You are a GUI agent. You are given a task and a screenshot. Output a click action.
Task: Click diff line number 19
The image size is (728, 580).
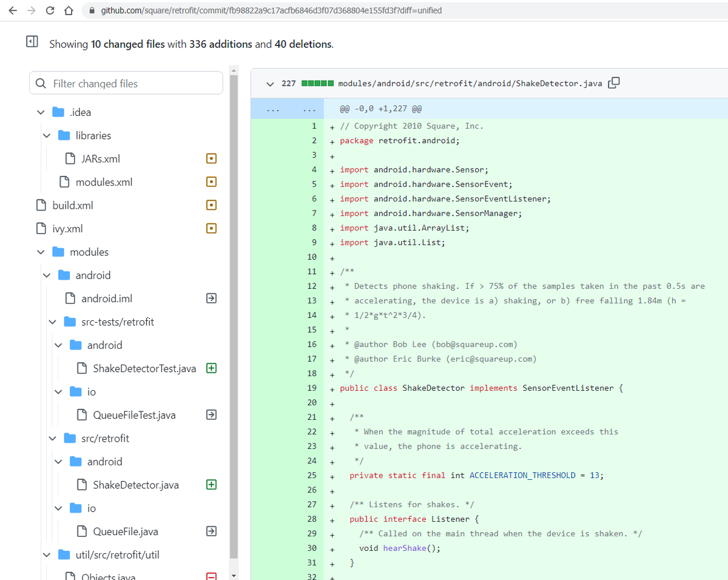click(312, 388)
